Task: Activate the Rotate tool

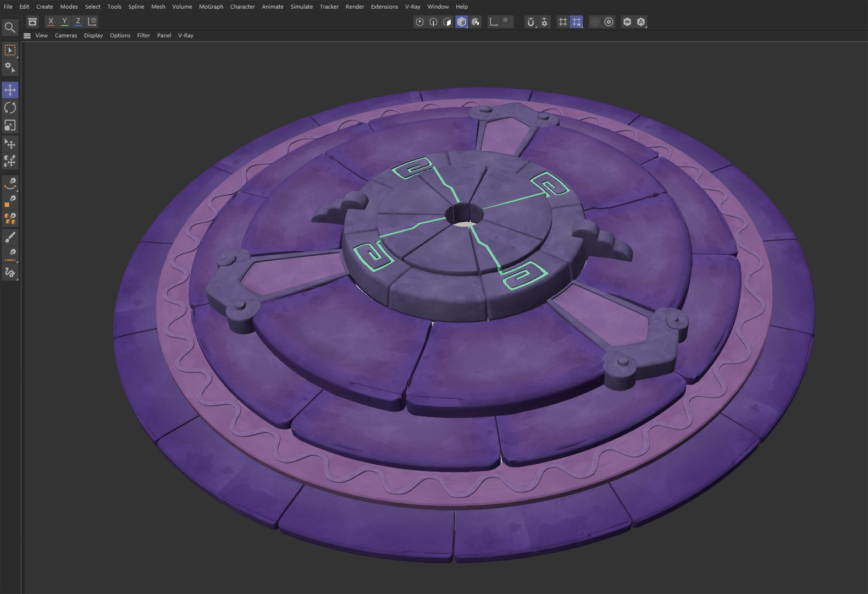Action: [10, 108]
